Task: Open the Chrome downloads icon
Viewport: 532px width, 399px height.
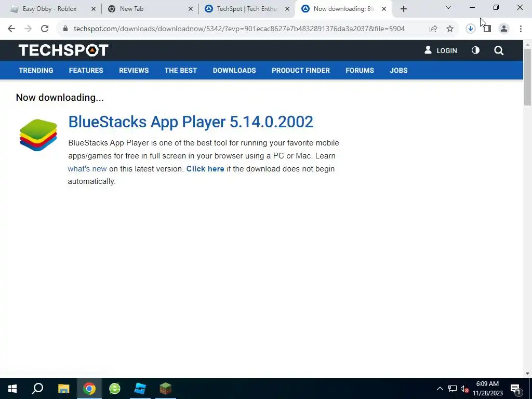Action: pyautogui.click(x=470, y=29)
